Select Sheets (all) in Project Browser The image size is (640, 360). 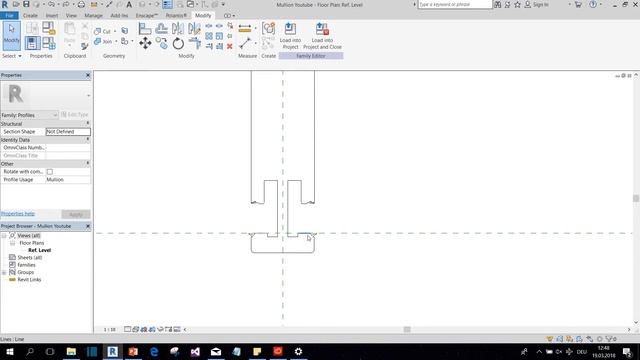[x=29, y=258]
